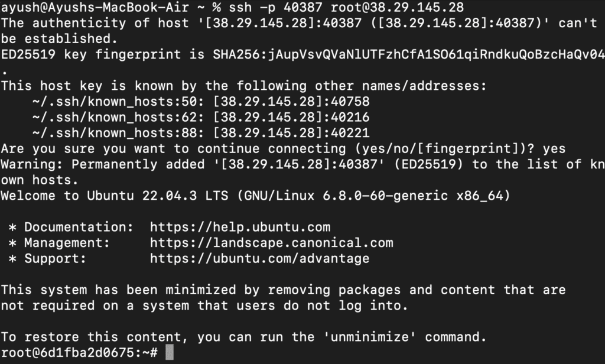Click the Support bullet asterisk

pyautogui.click(x=12, y=259)
